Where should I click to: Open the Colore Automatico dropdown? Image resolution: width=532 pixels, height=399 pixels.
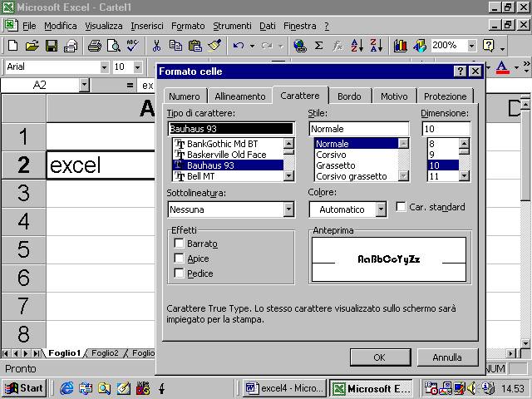[381, 209]
